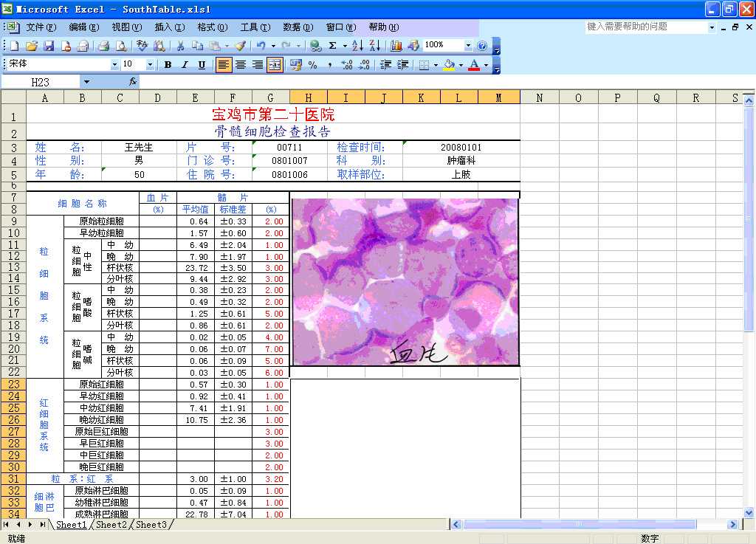Paste using the clipboard icon
This screenshot has width=756, height=544.
point(215,46)
